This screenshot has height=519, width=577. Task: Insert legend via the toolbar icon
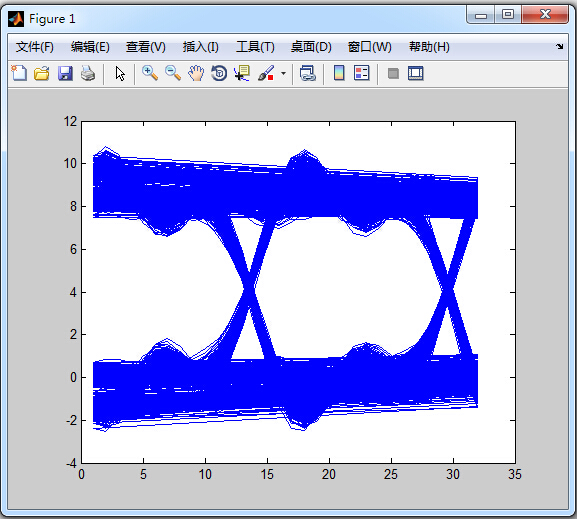tap(361, 73)
